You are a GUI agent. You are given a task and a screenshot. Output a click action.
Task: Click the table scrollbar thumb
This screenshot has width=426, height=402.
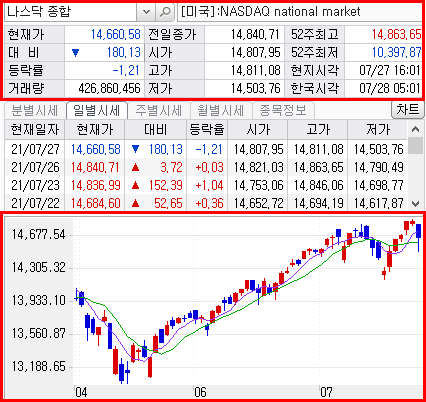415,146
